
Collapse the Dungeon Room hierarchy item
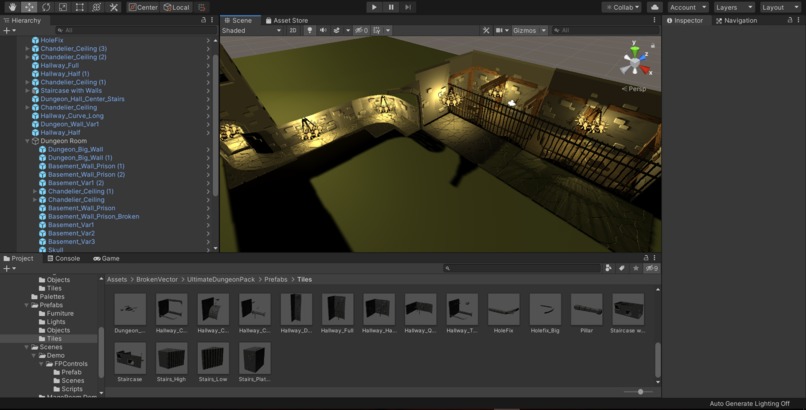[27, 141]
